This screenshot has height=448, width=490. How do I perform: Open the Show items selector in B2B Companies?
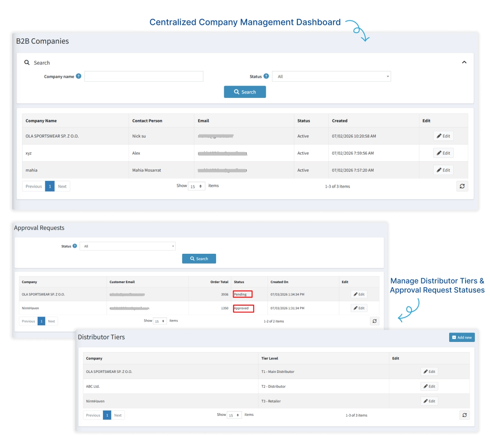click(x=196, y=186)
